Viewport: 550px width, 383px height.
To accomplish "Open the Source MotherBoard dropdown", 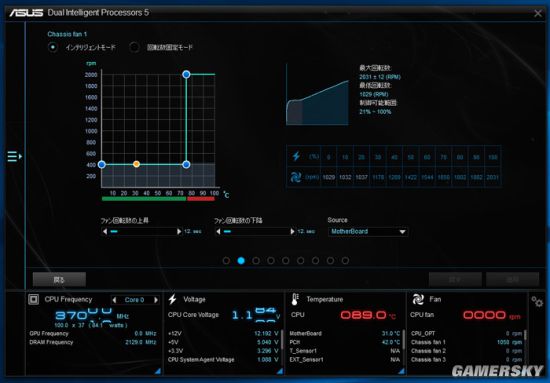I will (368, 231).
